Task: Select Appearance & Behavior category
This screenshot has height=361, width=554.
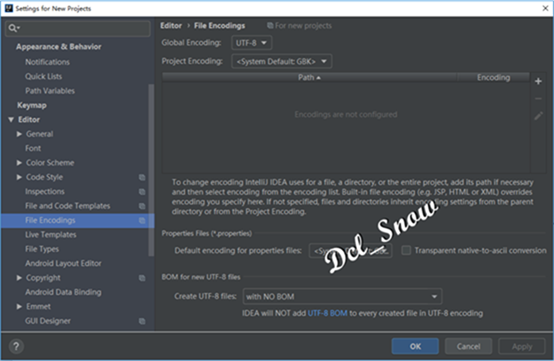Action: 59,47
